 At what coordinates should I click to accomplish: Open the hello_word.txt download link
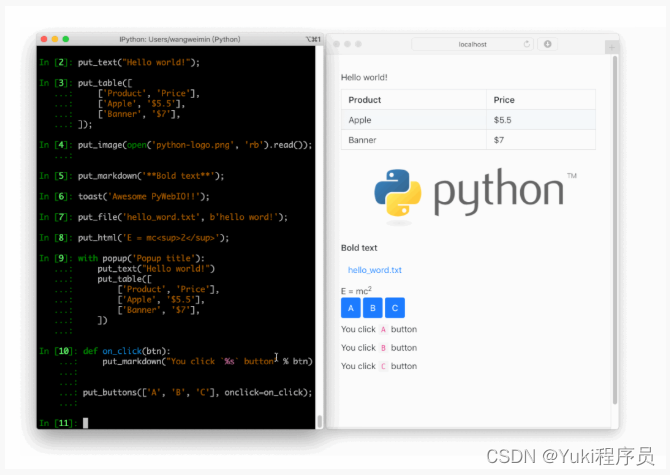click(x=375, y=270)
